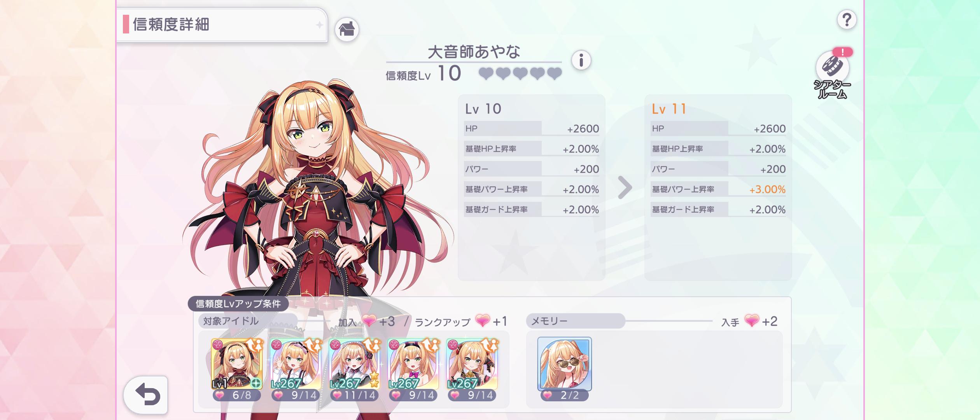Click the info icon beside 大音師あやな

(x=581, y=60)
